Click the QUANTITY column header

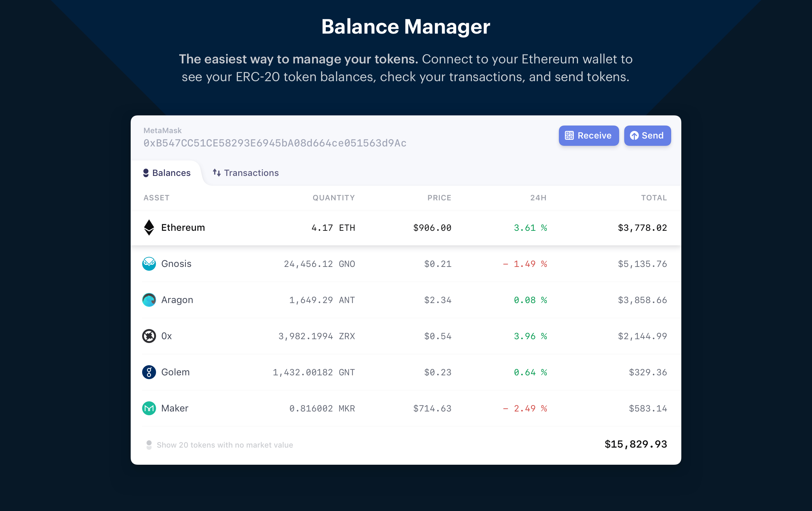pyautogui.click(x=333, y=198)
